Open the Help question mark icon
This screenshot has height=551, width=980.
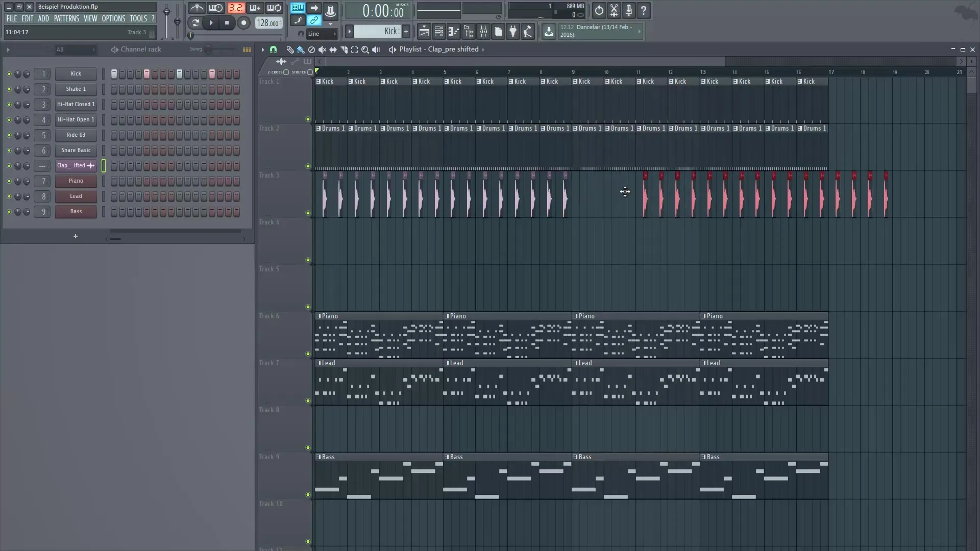(644, 11)
